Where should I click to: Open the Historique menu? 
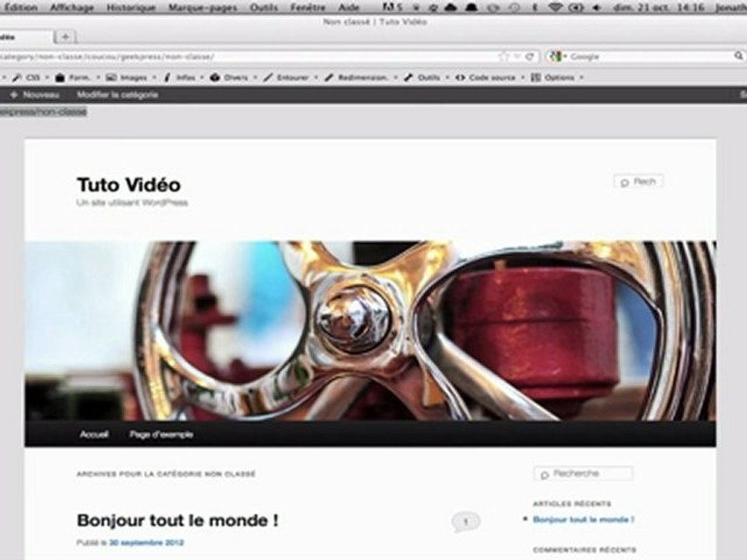[x=131, y=7]
